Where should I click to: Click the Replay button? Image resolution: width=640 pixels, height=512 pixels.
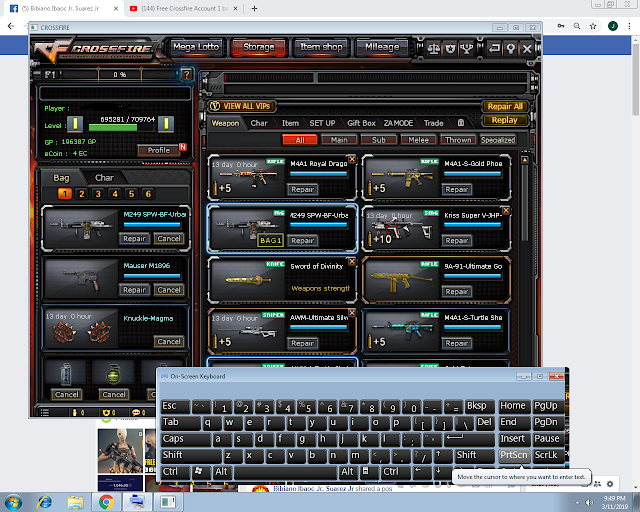pyautogui.click(x=505, y=120)
